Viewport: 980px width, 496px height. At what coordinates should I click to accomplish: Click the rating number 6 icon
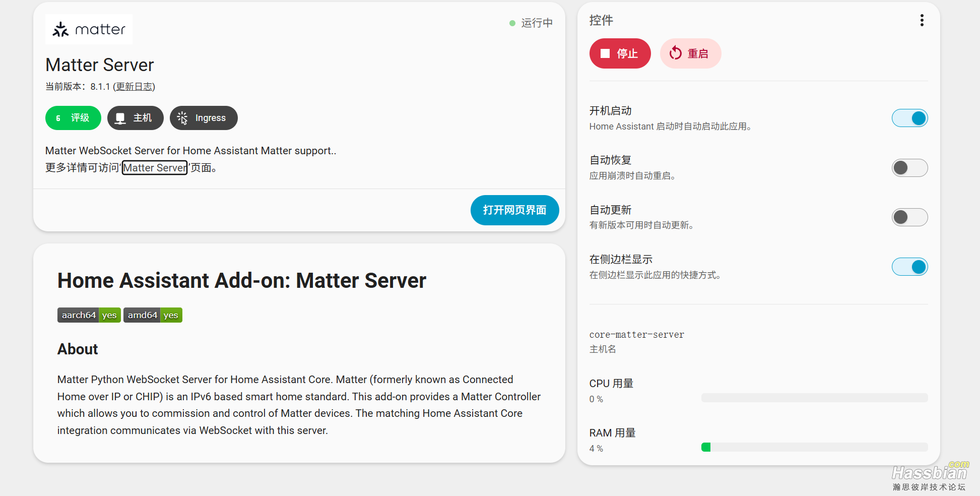(x=58, y=118)
